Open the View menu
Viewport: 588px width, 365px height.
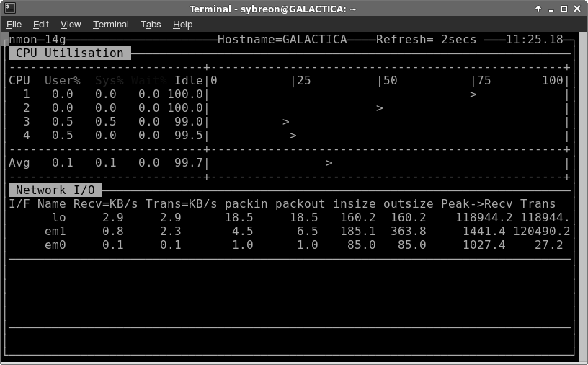click(71, 24)
